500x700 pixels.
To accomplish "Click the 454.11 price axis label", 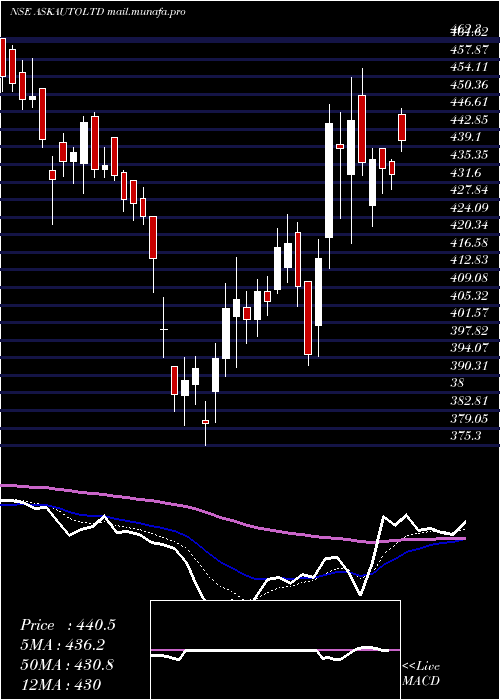I will [470, 67].
